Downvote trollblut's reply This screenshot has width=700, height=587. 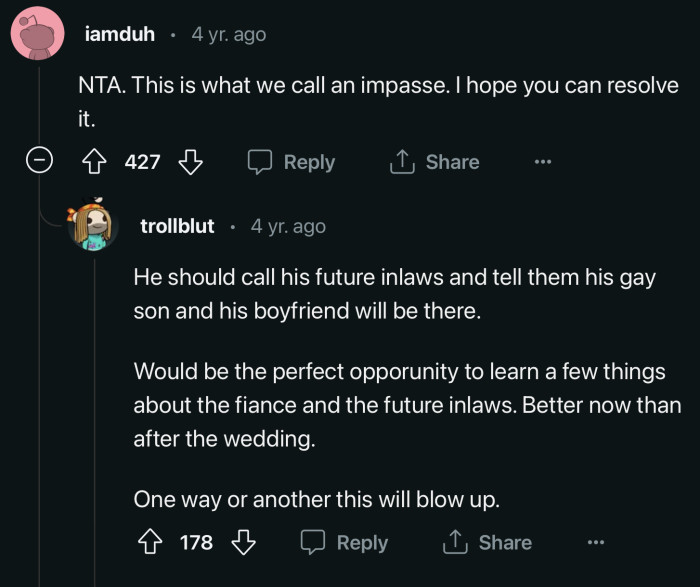(x=243, y=542)
